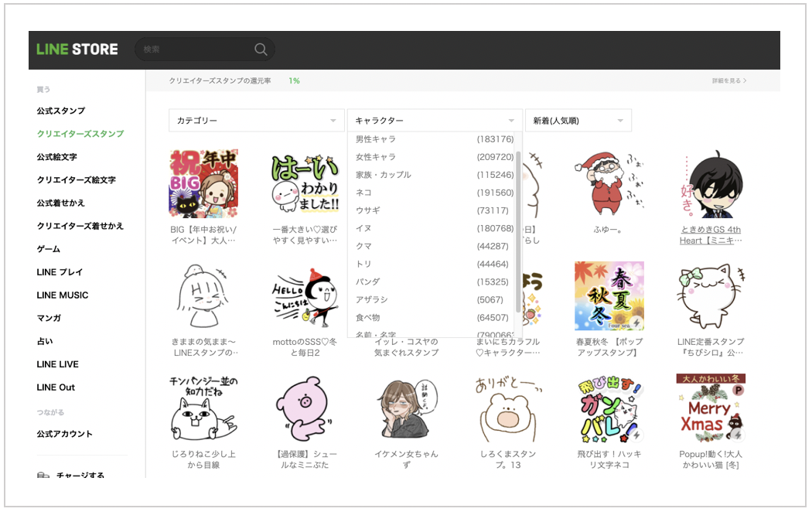Open the Merry Xmas popup cat thumbnail
The width and height of the screenshot is (812, 512).
click(x=711, y=408)
